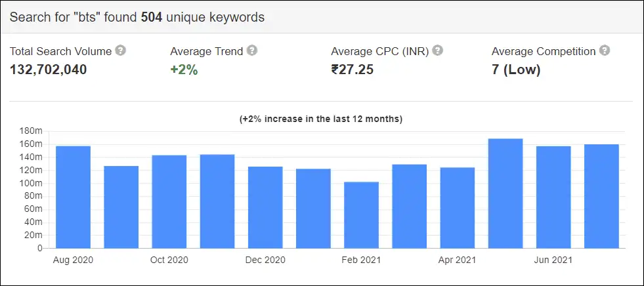The height and width of the screenshot is (286, 644).
Task: Click the +2% average trend value
Action: coord(184,70)
